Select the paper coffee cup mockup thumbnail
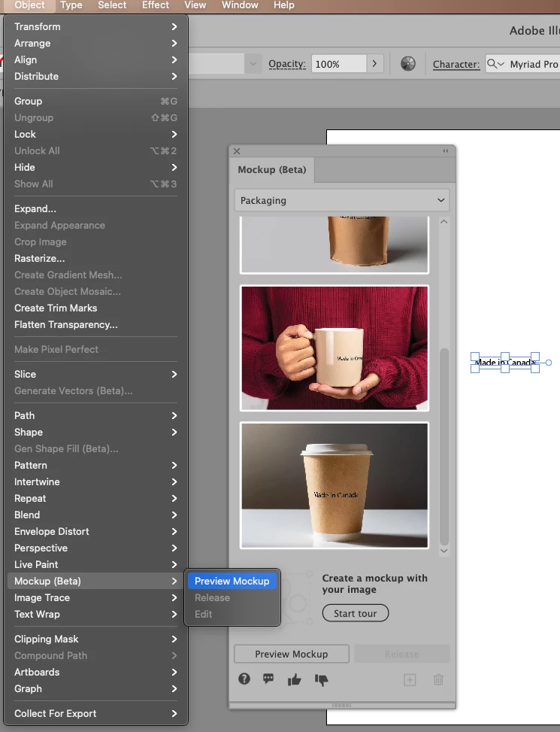560x732 pixels. (334, 485)
